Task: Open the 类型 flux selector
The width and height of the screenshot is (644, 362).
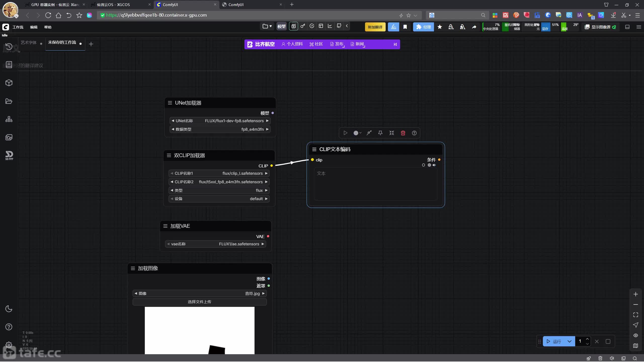Action: tap(219, 190)
